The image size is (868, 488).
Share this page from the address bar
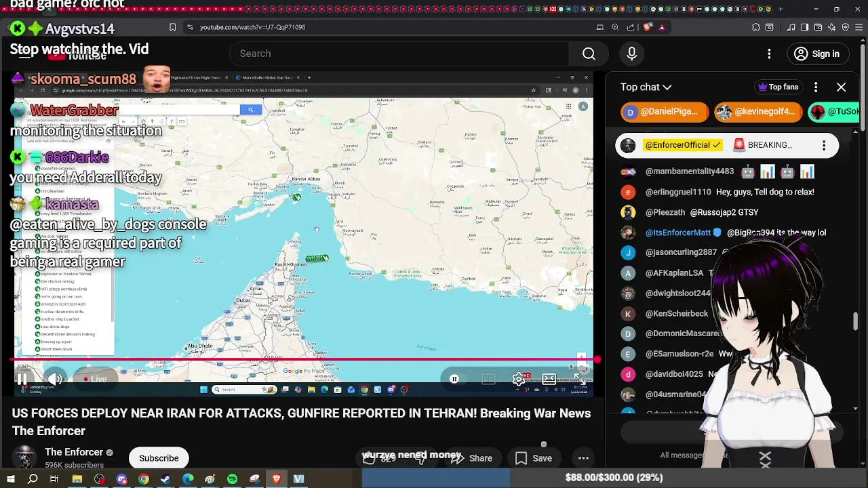point(631,27)
